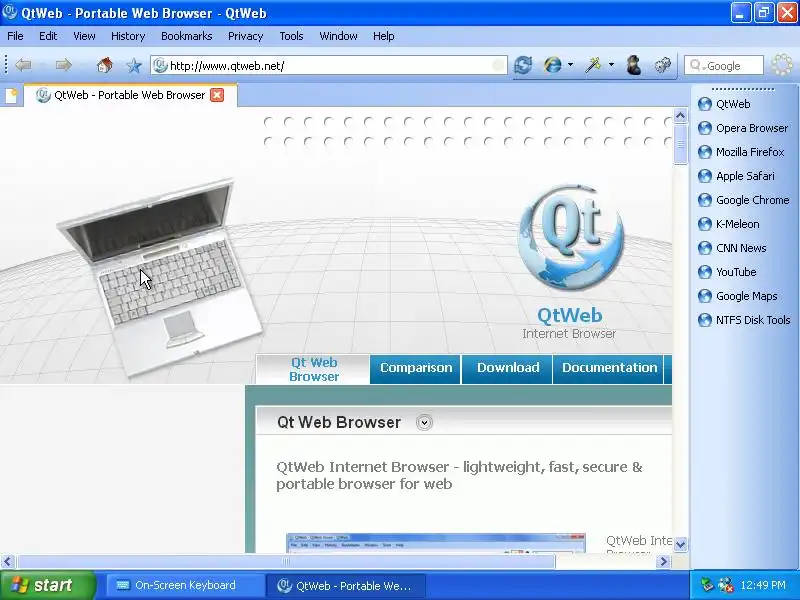Image resolution: width=800 pixels, height=600 pixels.
Task: Click the horizontal scrollbar thumb
Action: pyautogui.click(x=286, y=562)
